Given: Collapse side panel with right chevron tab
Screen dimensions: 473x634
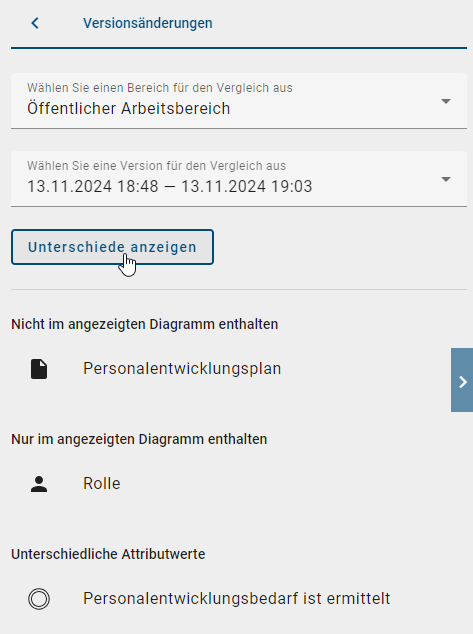Looking at the screenshot, I should 462,380.
